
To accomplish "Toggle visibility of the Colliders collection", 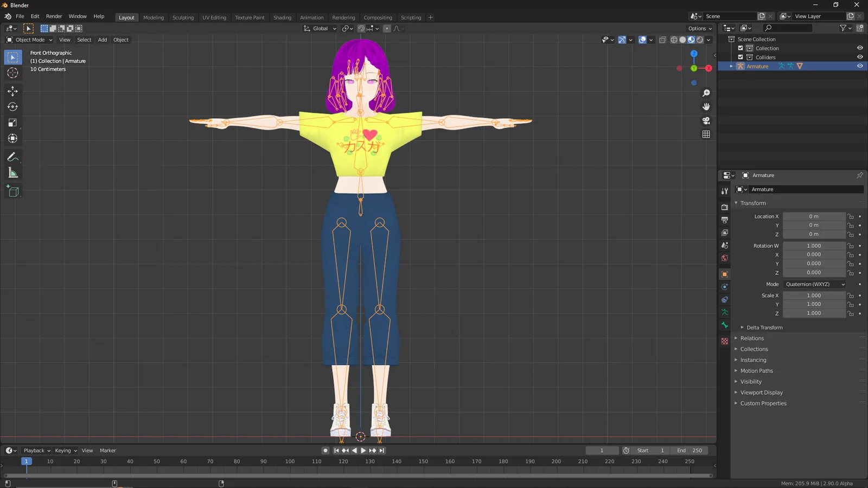I will pos(859,57).
